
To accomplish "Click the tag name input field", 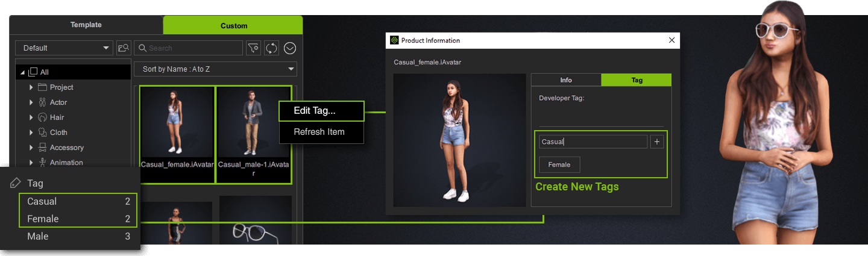I will (593, 142).
